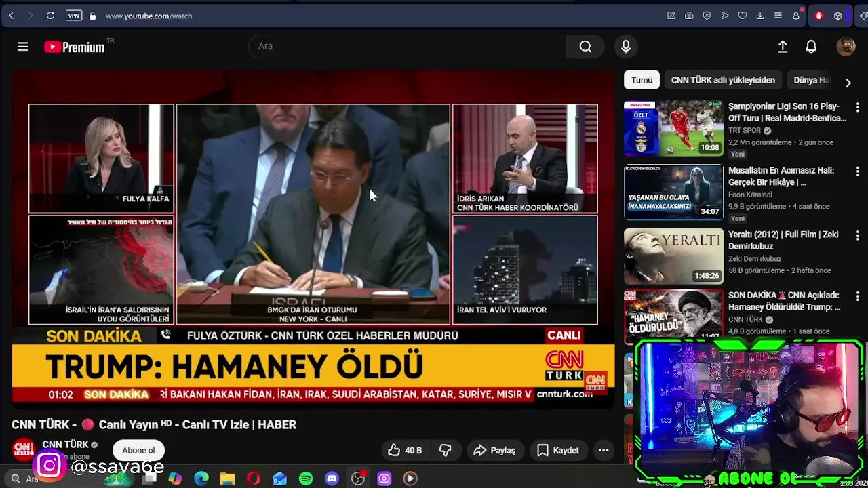Open more actions three-dot menu under video
The image size is (868, 488).
pyautogui.click(x=604, y=450)
